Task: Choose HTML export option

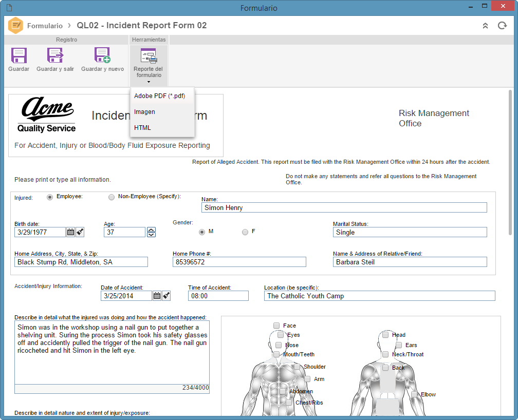Action: click(162, 128)
